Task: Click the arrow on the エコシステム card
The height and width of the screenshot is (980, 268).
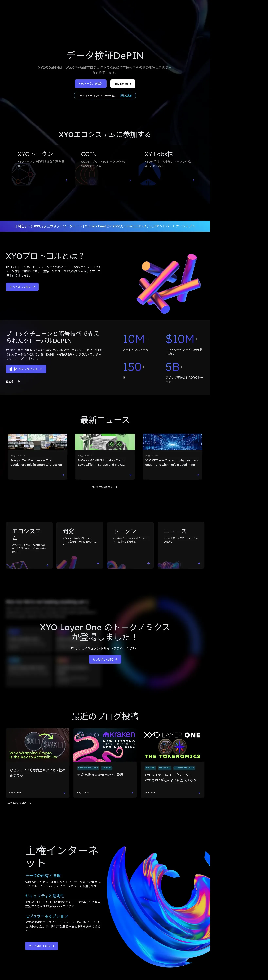Action: coord(47,565)
